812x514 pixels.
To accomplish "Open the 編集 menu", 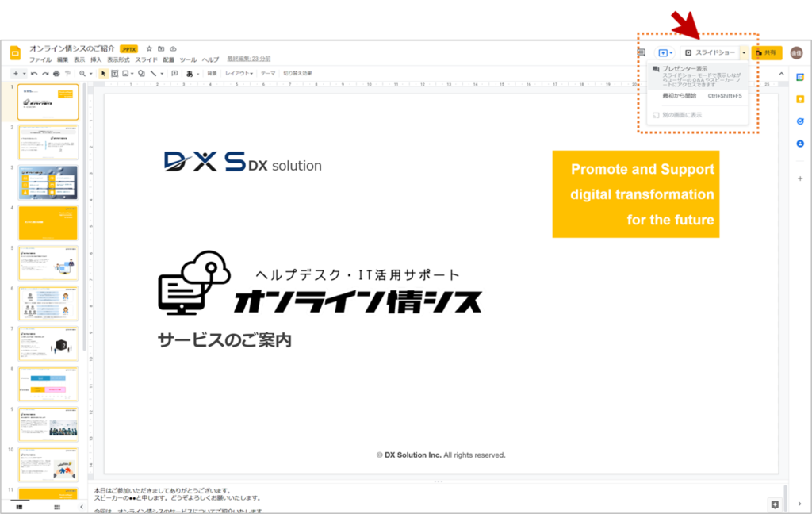I will (63, 60).
